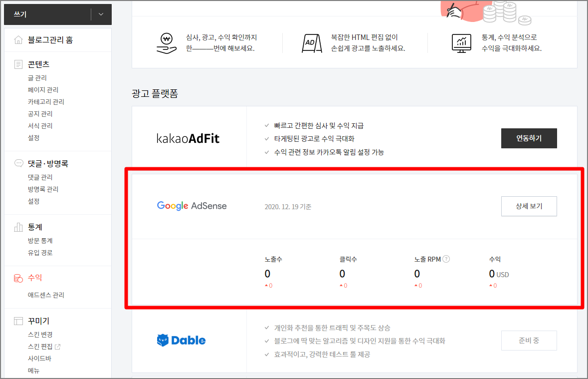Open the 댓글·방명록 heading
This screenshot has width=588, height=379.
click(x=48, y=163)
